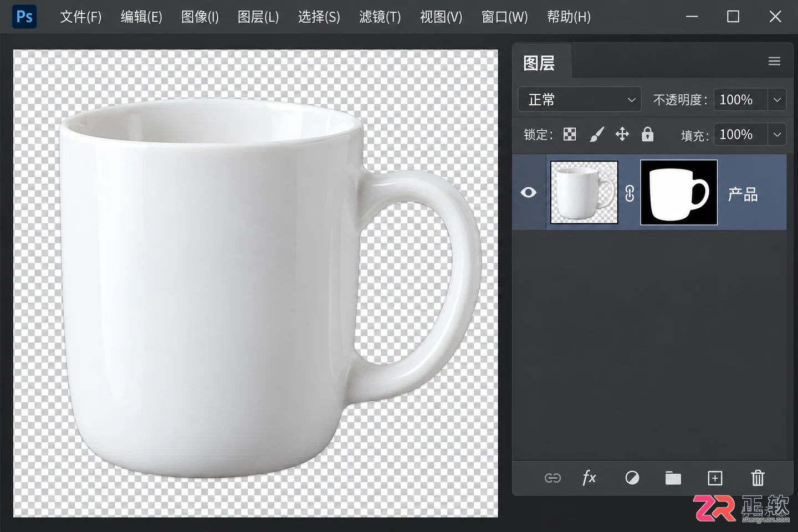Open the 视图(V) menu

pos(441,17)
